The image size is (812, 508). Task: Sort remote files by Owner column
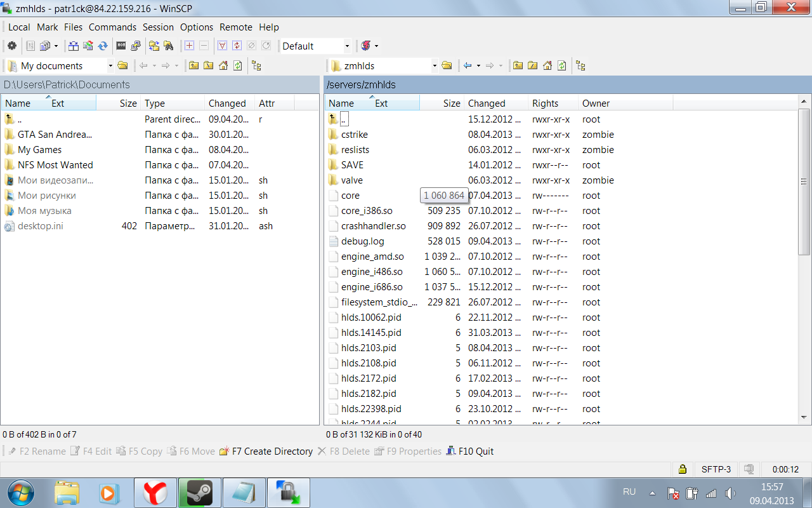click(x=625, y=103)
